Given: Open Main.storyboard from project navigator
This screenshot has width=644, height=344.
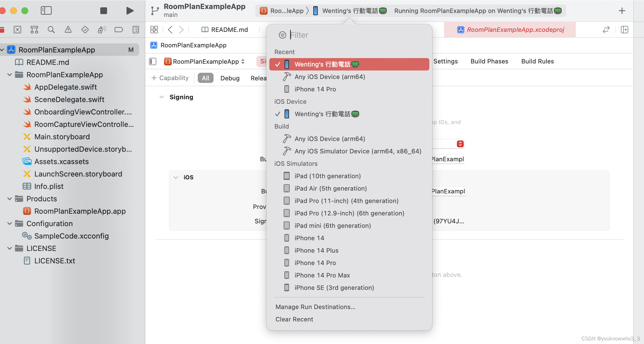Looking at the screenshot, I should click(x=62, y=136).
